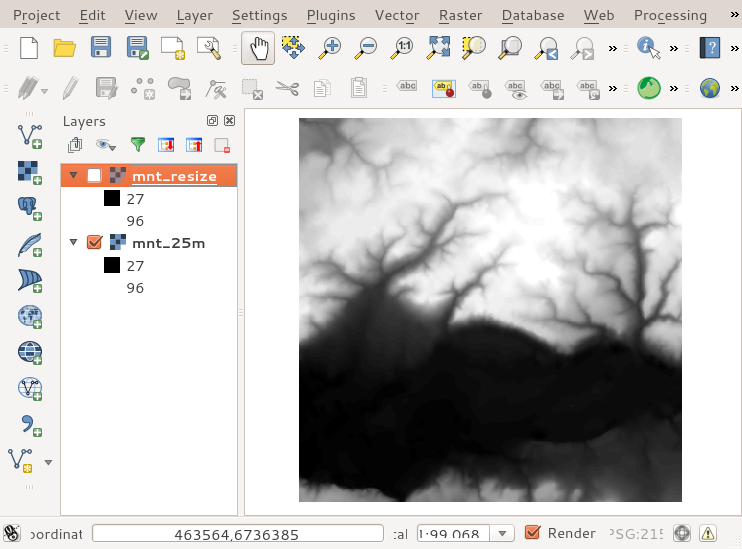Toggle extents display icon in status bar
This screenshot has height=549, width=742.
point(12,533)
